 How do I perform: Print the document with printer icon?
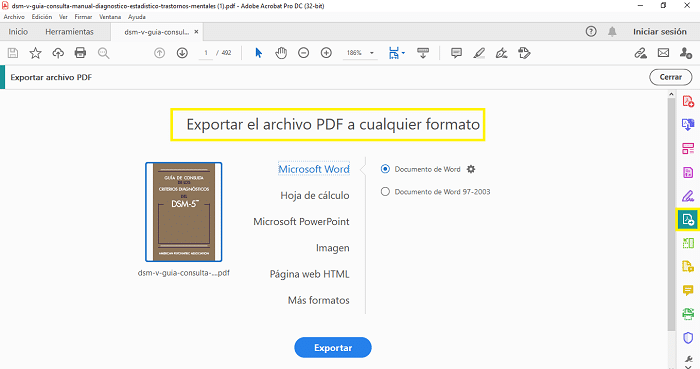tap(80, 53)
